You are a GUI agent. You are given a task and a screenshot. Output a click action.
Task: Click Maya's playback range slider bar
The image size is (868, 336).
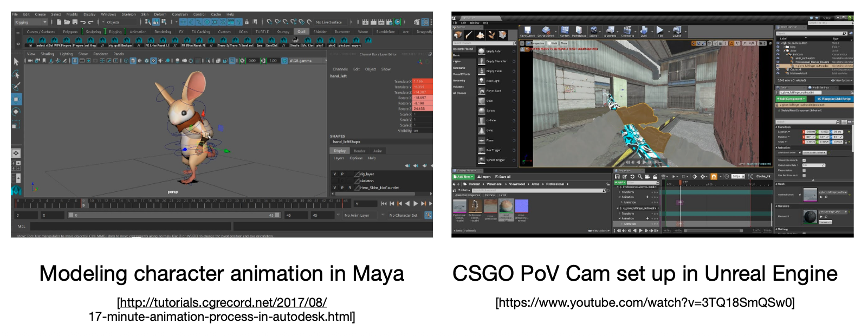173,215
